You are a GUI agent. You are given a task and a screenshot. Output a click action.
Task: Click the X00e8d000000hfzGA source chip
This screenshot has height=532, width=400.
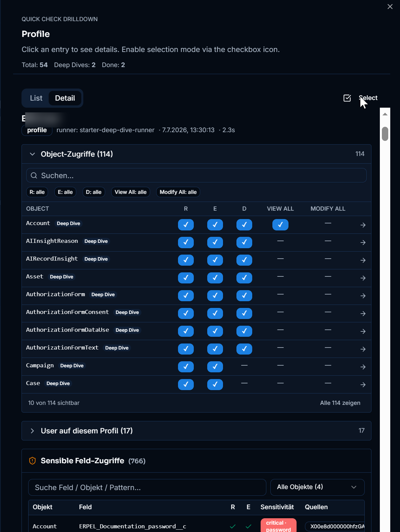point(335,526)
